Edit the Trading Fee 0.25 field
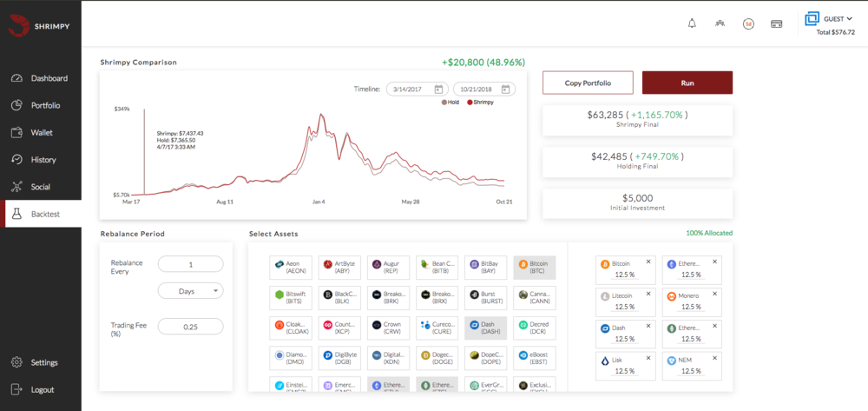868x411 pixels. tap(190, 327)
